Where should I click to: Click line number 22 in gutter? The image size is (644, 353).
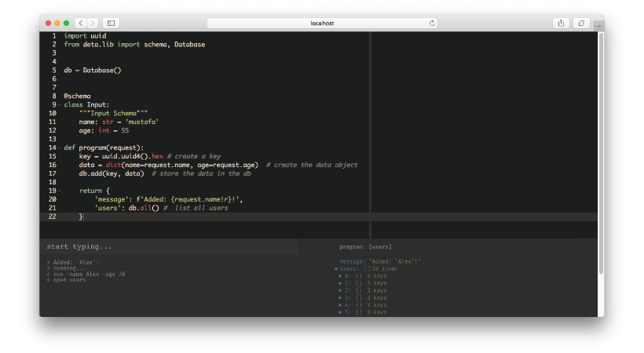(52, 217)
